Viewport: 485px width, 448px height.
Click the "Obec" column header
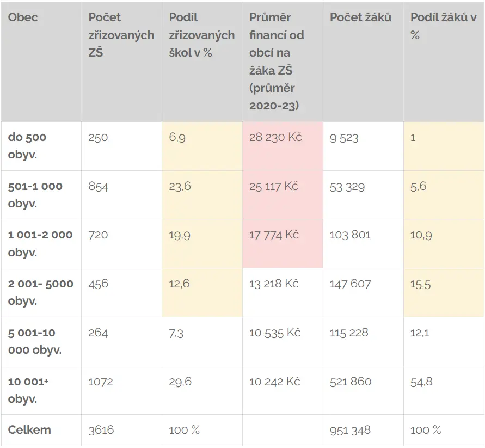tap(41, 62)
